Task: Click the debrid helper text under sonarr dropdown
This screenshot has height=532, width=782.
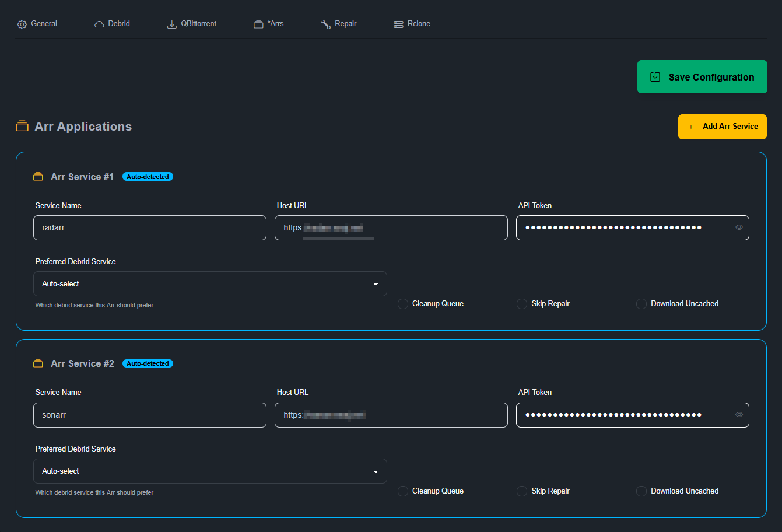Action: click(x=94, y=492)
